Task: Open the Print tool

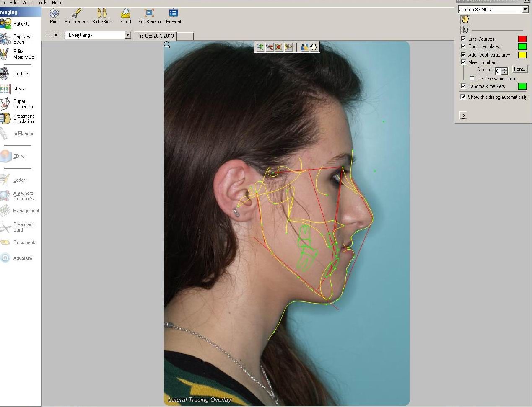Action: click(x=54, y=16)
